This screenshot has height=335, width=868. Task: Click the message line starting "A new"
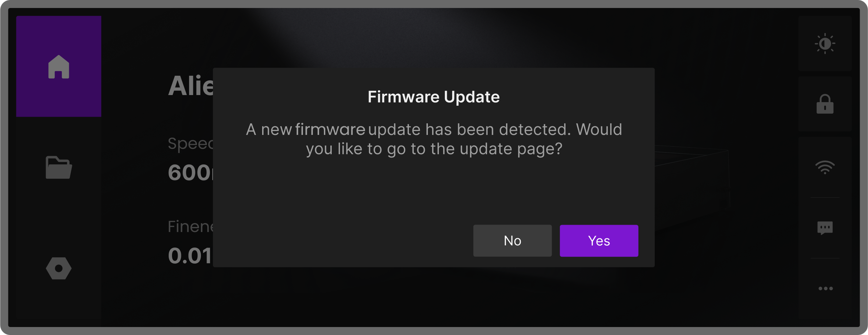(x=433, y=129)
